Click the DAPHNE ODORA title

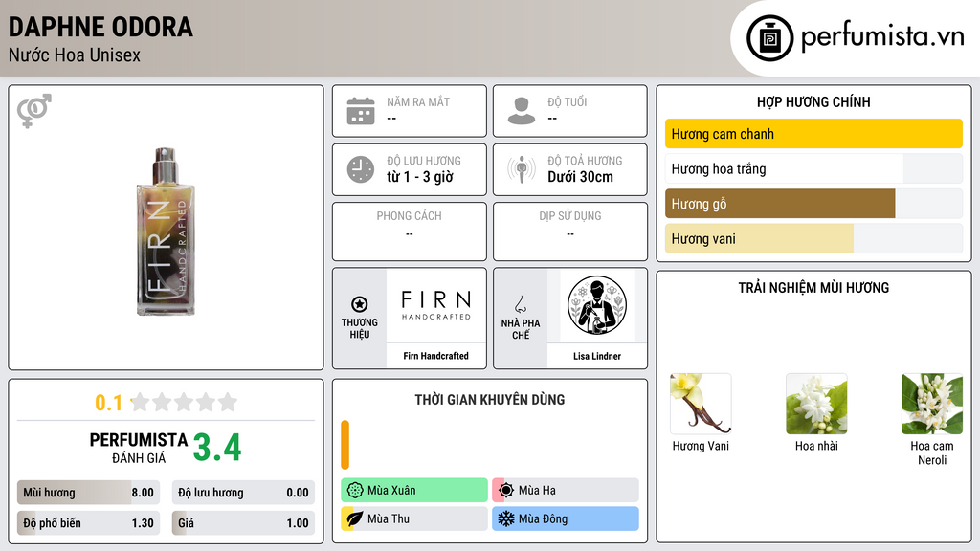click(x=100, y=27)
